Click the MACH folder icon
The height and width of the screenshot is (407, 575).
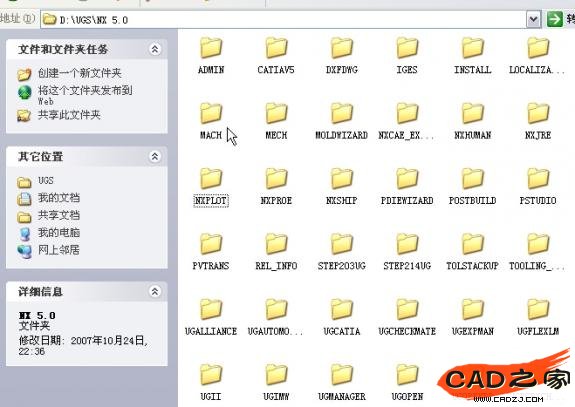pyautogui.click(x=211, y=113)
